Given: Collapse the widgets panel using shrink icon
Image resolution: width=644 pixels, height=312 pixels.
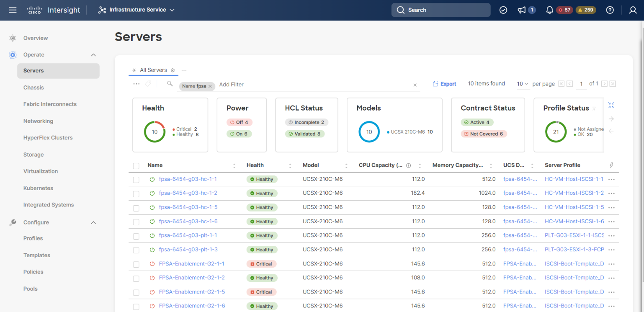Looking at the screenshot, I should pyautogui.click(x=611, y=105).
